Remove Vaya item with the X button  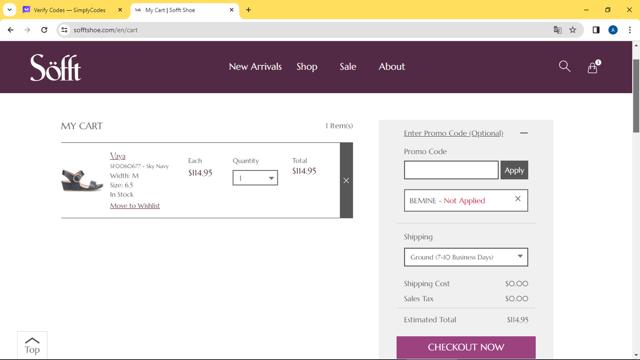coord(346,180)
